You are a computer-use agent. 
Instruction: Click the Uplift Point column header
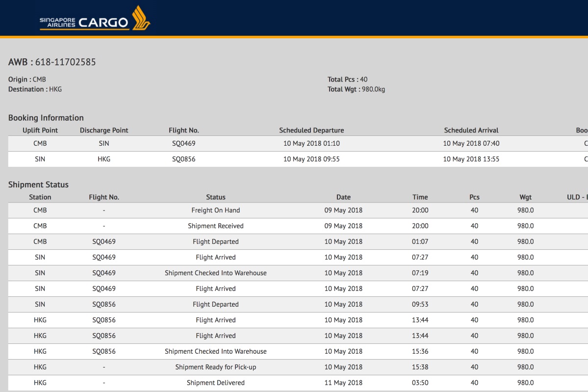click(x=40, y=131)
